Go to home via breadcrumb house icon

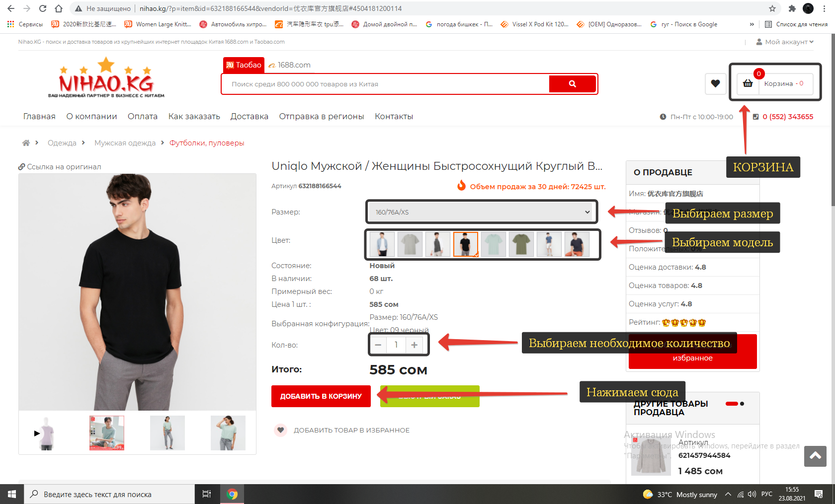[x=26, y=143]
